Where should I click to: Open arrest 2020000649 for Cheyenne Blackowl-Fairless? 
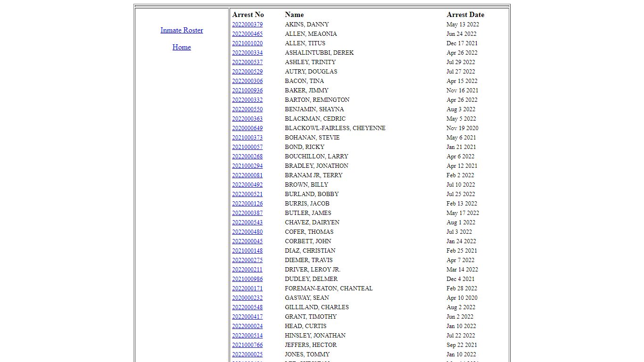247,128
